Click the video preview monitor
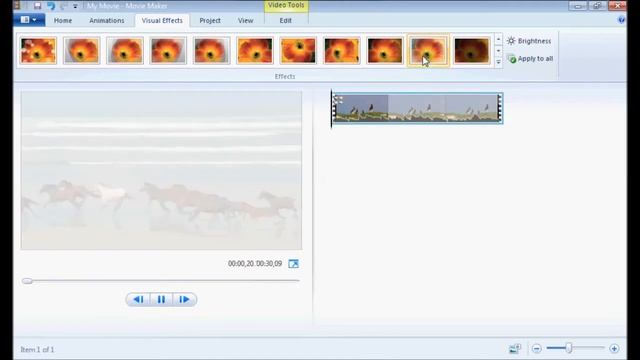This screenshot has width=640, height=360. [x=162, y=170]
